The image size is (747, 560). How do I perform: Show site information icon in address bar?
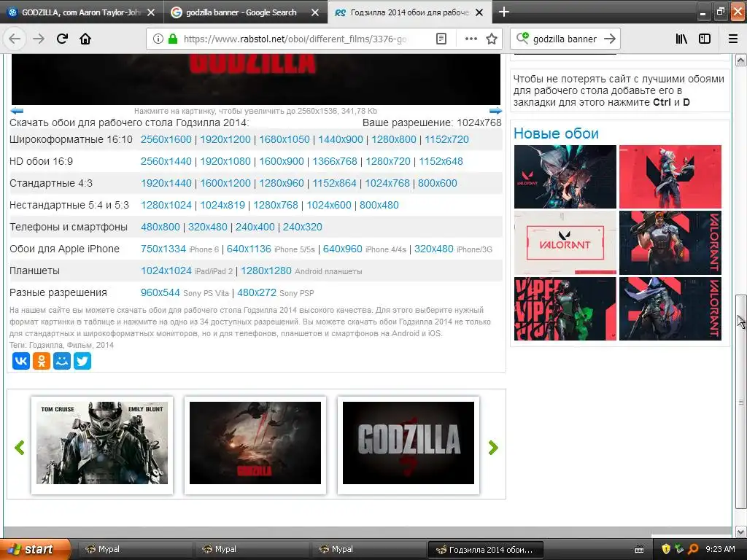click(x=158, y=39)
